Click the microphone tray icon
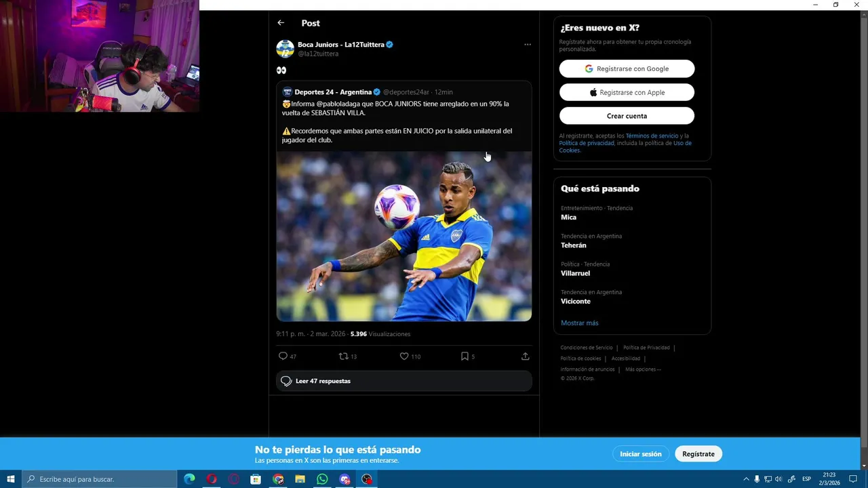This screenshot has width=868, height=488. (757, 479)
